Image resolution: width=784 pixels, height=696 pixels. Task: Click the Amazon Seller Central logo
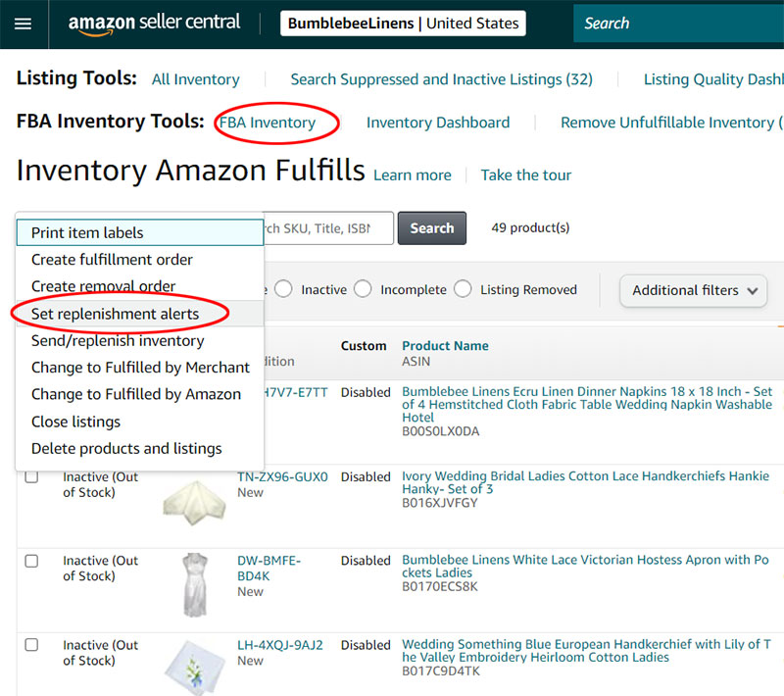(154, 24)
